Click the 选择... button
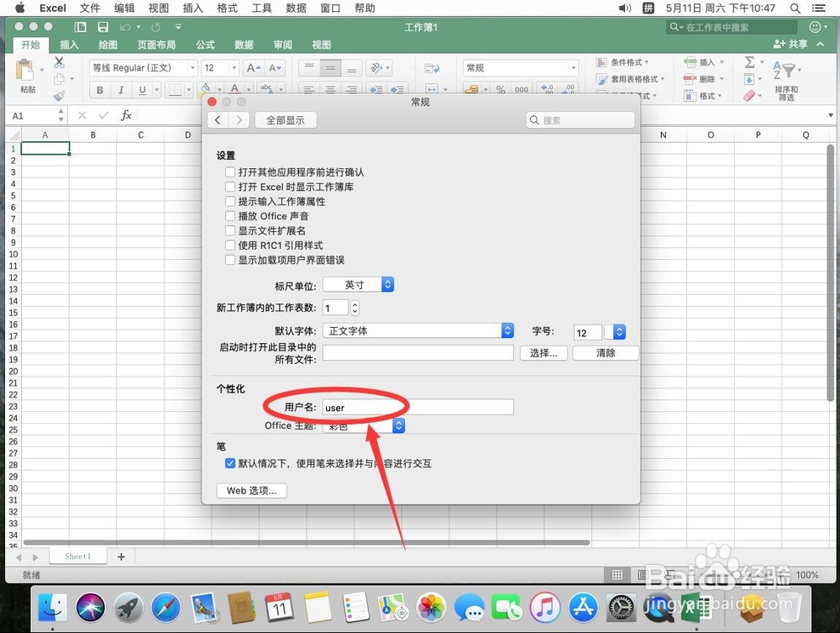Viewport: 840px width, 633px height. (543, 353)
